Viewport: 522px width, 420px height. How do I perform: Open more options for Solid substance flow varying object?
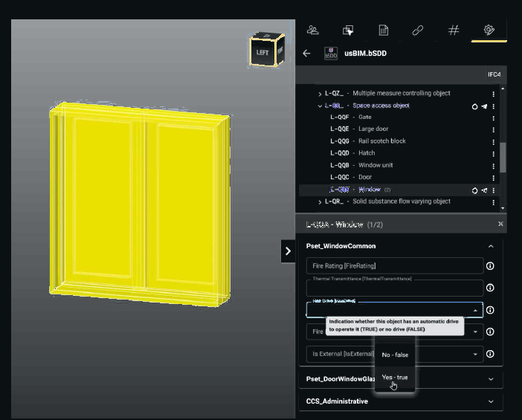click(x=493, y=202)
